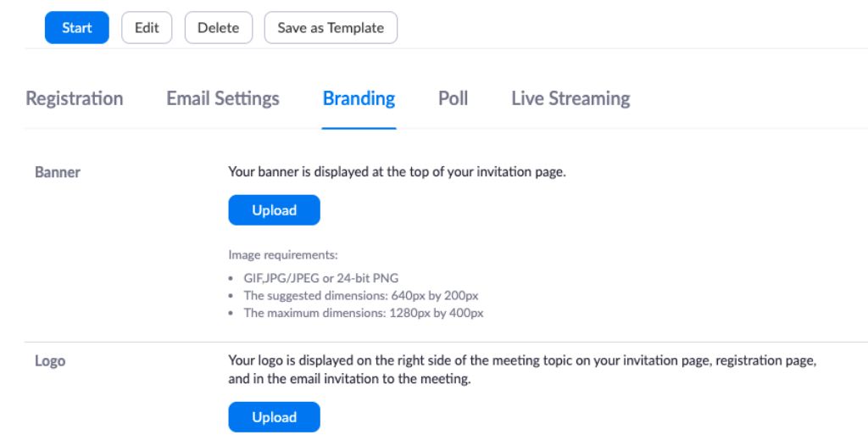Choose Save as Template

coord(331,28)
